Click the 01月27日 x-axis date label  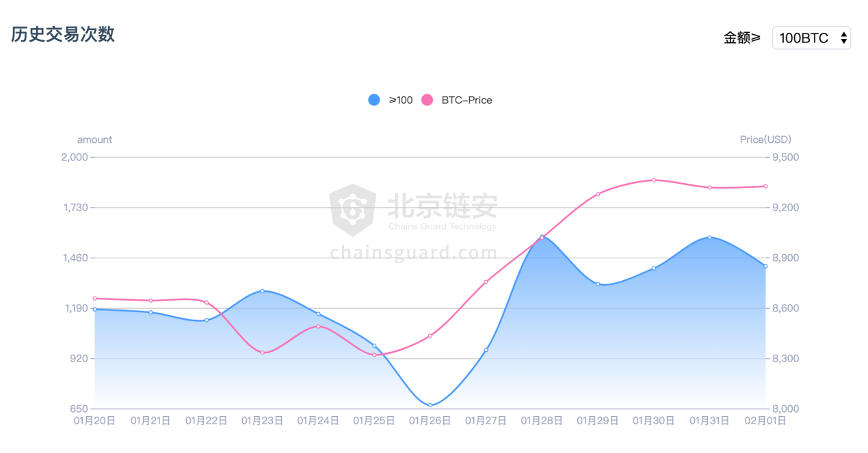pos(486,421)
